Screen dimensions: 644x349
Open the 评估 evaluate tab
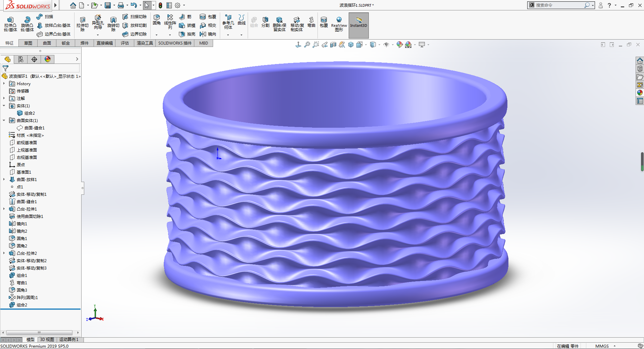[125, 43]
